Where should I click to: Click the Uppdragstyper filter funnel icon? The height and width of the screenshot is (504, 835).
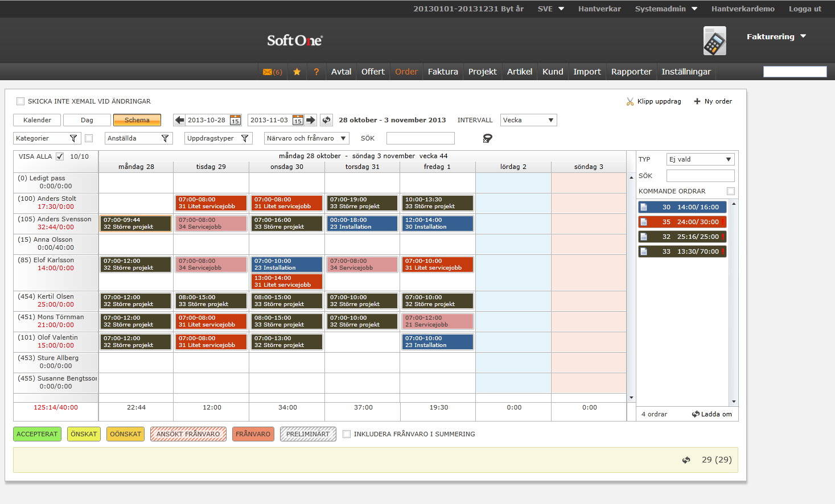[245, 138]
